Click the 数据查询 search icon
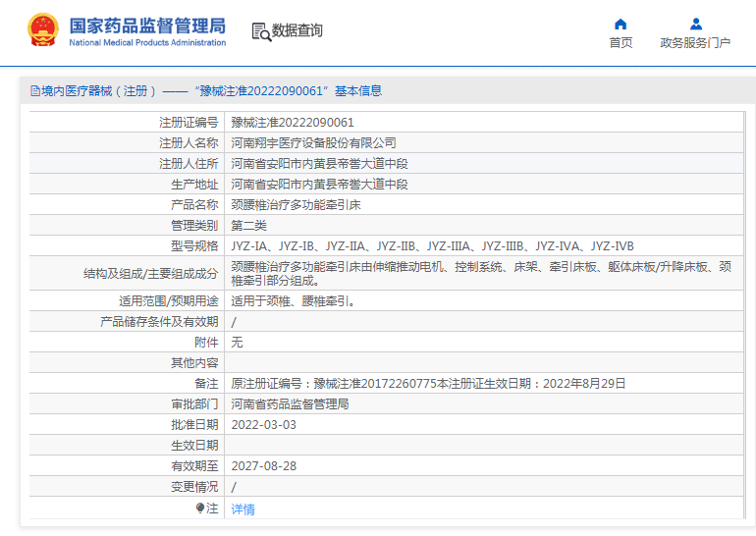Image resolution: width=756 pixels, height=536 pixels. coord(261,31)
